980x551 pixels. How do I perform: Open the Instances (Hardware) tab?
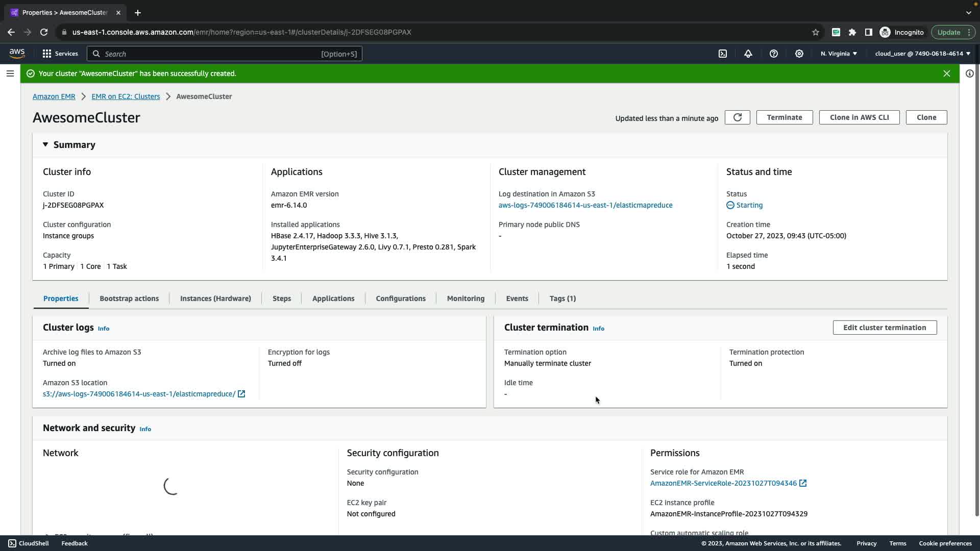pyautogui.click(x=215, y=298)
